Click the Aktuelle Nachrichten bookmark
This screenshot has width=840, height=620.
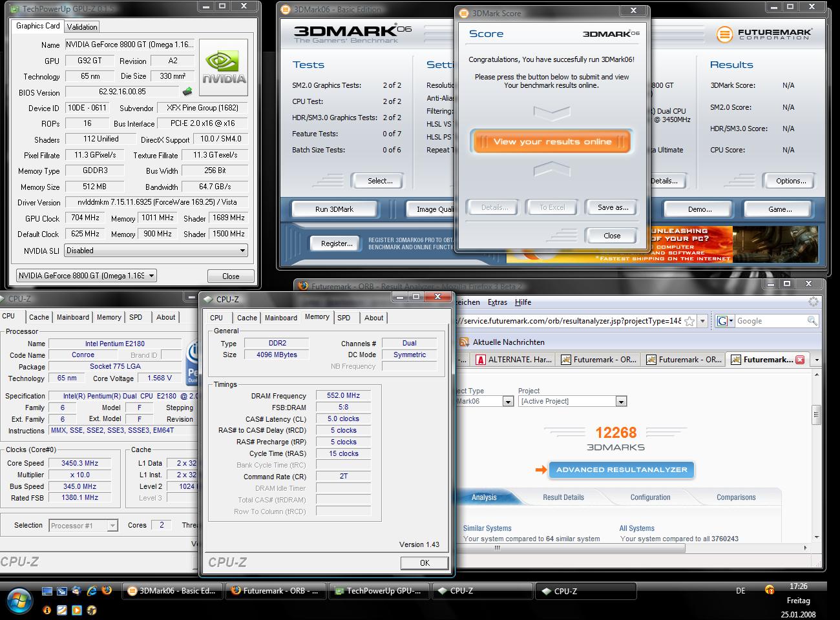coord(509,342)
